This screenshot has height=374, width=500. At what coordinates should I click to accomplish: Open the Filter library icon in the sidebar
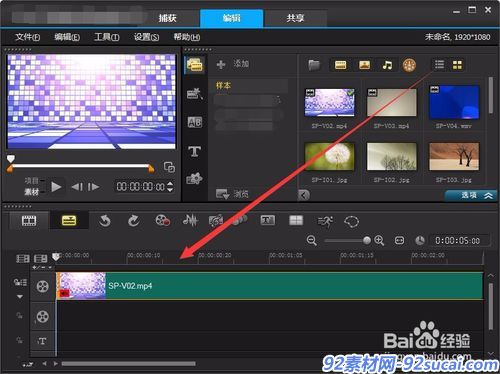(x=195, y=179)
